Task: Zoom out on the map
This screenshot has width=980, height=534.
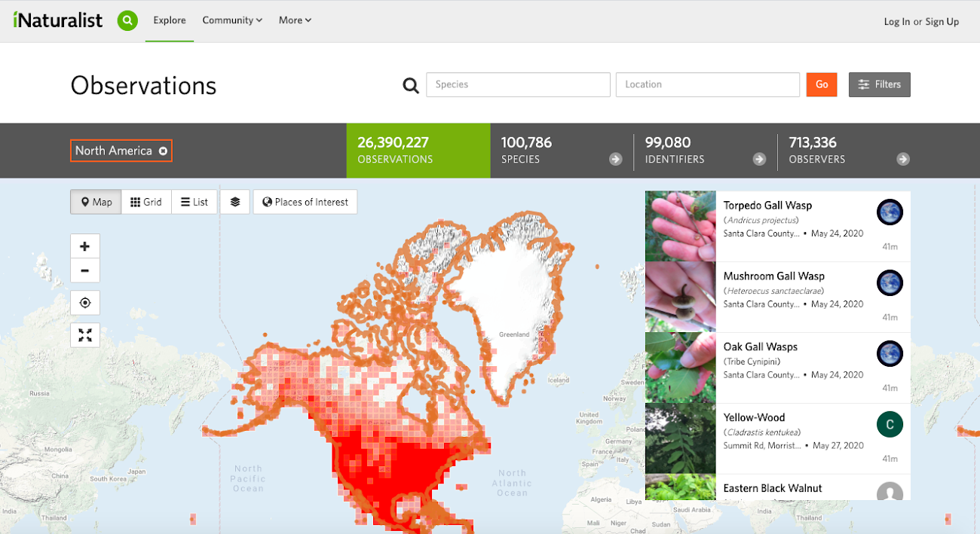Action: (85, 270)
